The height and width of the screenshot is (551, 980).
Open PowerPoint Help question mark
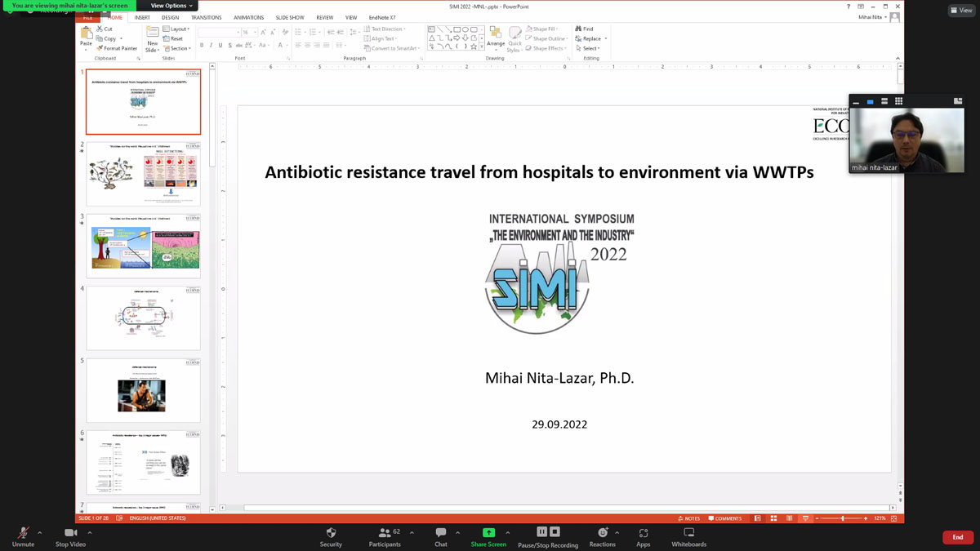[x=849, y=7]
